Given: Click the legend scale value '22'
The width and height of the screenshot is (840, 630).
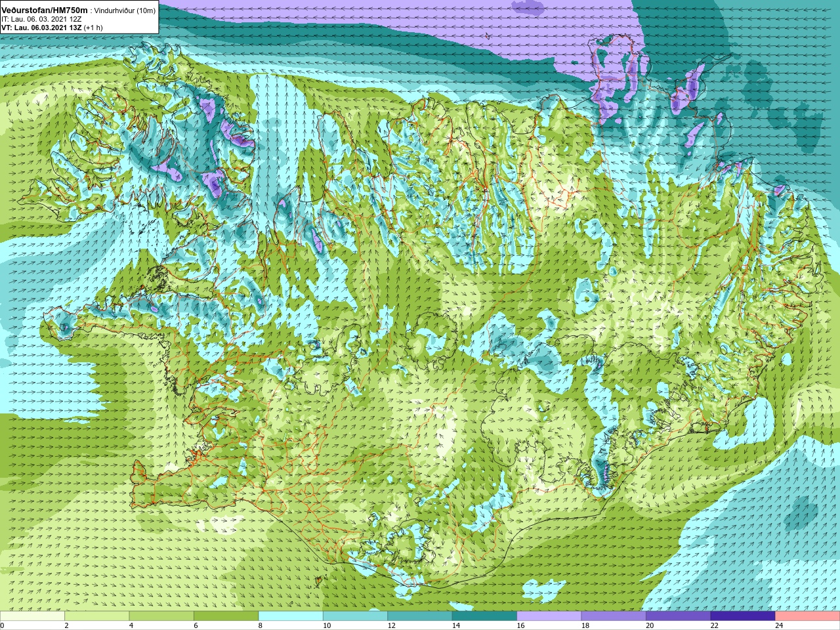Looking at the screenshot, I should point(715,625).
